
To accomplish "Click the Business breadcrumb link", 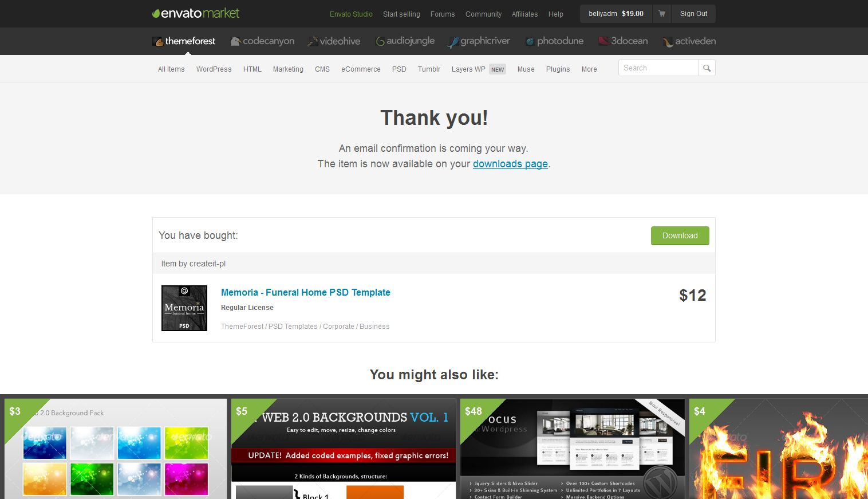I will click(x=374, y=327).
